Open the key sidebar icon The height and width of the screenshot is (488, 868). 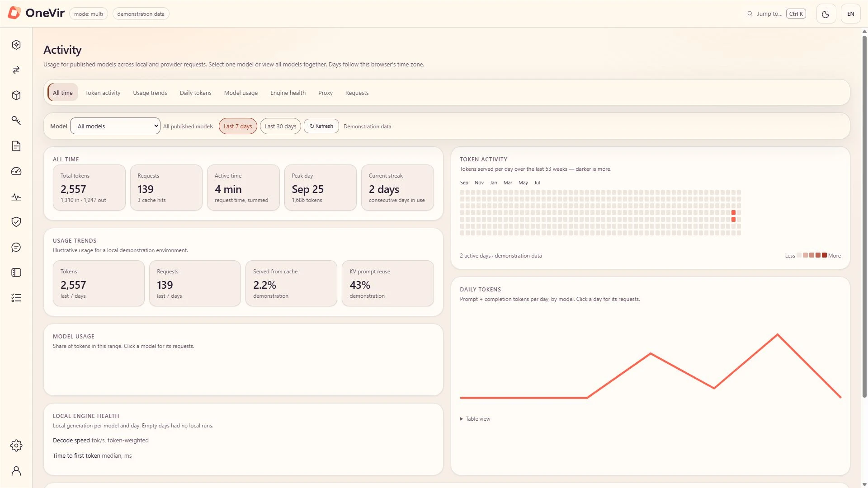click(x=16, y=121)
